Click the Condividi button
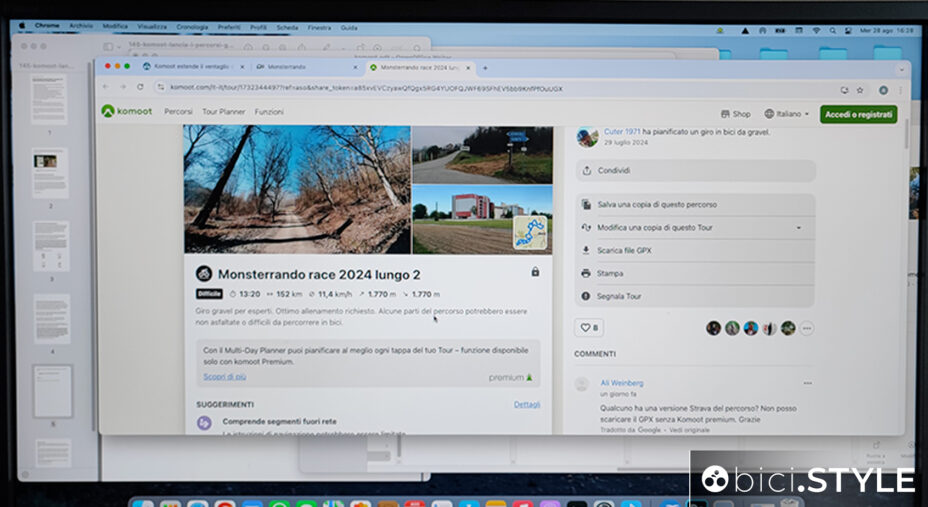 point(695,170)
